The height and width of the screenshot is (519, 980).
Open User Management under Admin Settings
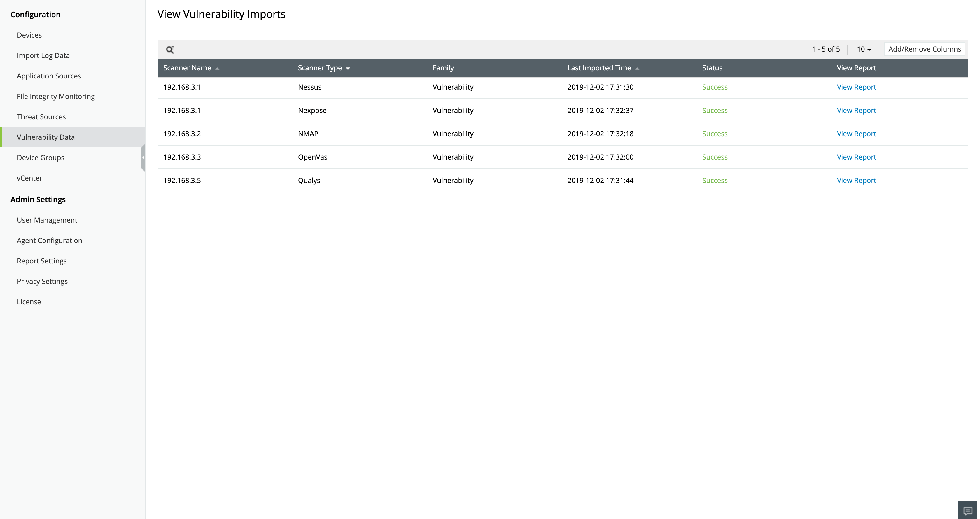(x=47, y=220)
